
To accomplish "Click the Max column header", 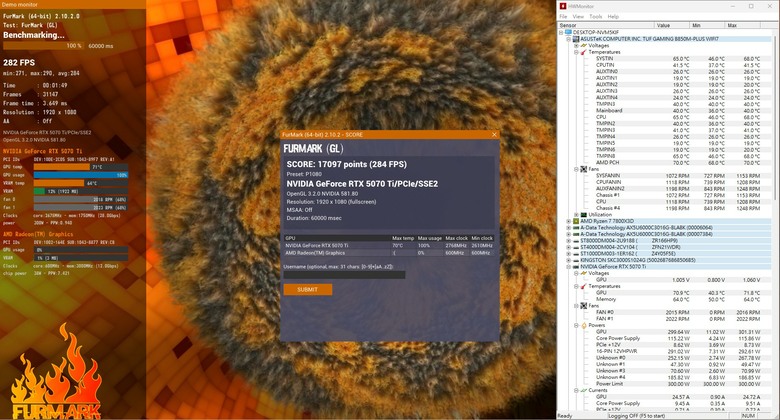I will [x=743, y=25].
